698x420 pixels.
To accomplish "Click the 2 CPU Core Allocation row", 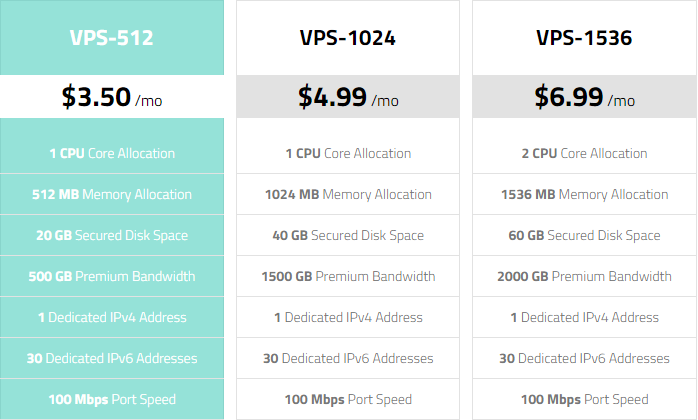I will [584, 154].
